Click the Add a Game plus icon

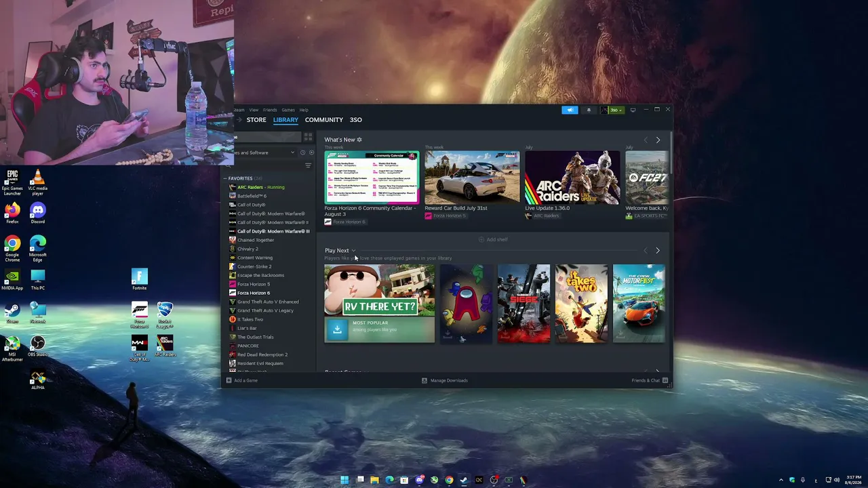(229, 380)
